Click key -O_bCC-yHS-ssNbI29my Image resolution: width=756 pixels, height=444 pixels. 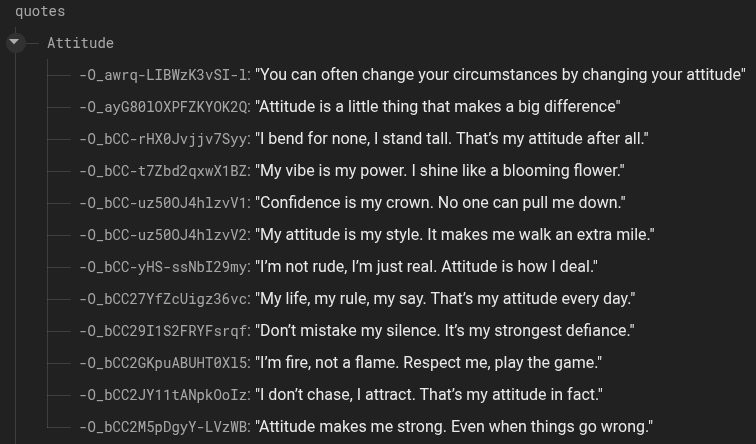164,267
